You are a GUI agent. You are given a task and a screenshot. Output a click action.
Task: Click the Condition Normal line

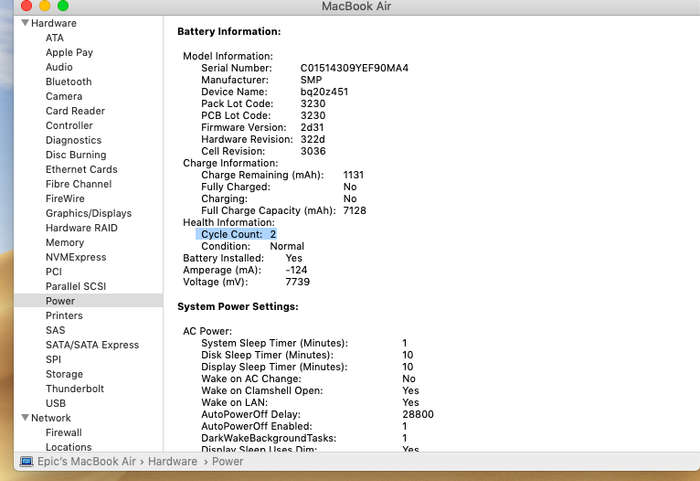coord(253,246)
